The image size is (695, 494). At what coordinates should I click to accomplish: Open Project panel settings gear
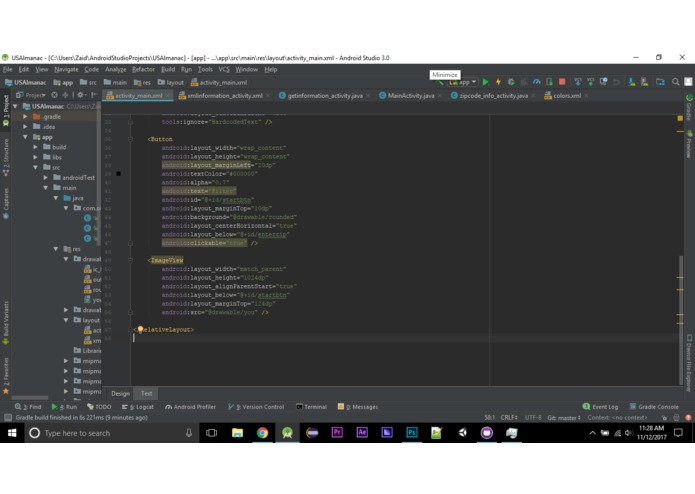[x=81, y=95]
